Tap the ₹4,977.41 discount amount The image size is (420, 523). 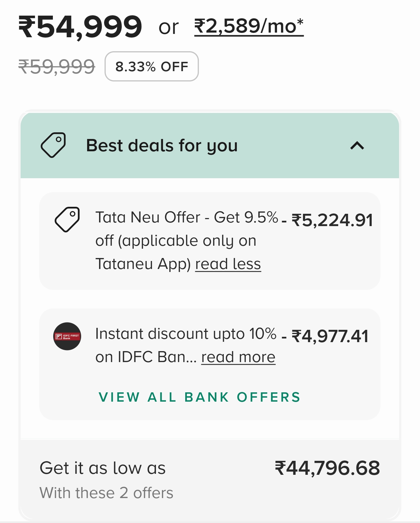[330, 336]
